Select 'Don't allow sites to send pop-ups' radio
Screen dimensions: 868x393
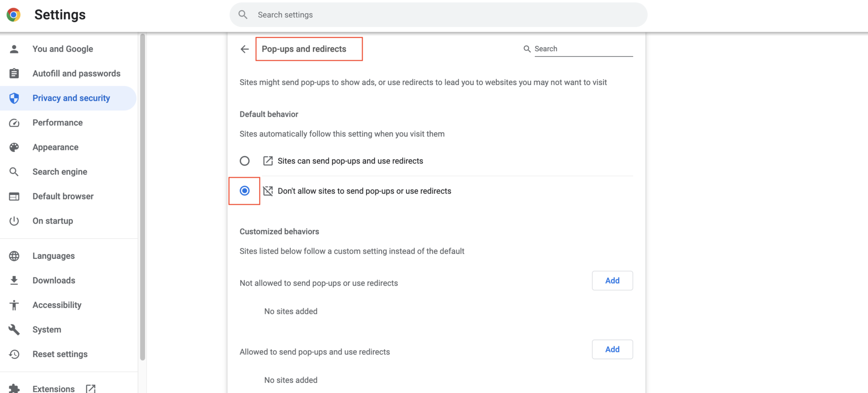245,191
